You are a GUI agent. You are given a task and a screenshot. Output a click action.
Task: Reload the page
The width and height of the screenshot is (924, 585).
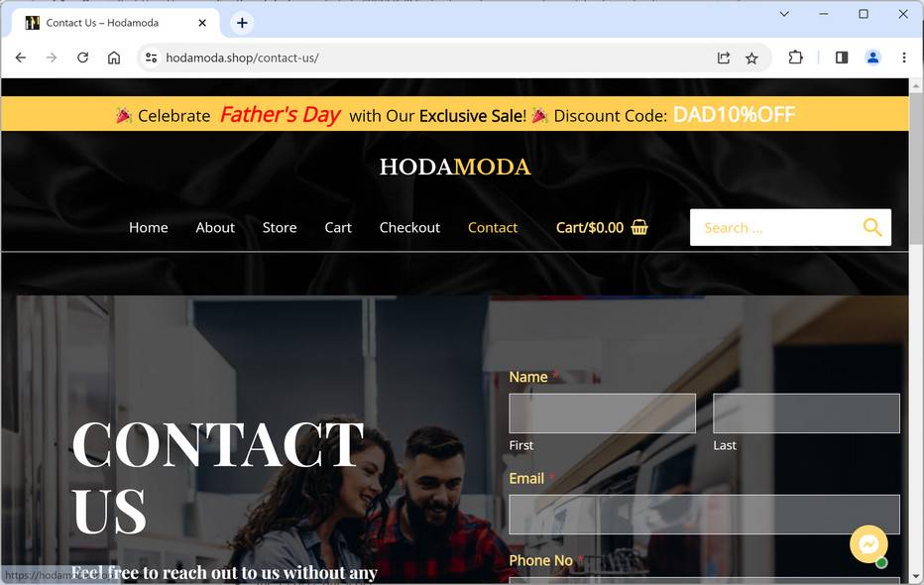(82, 58)
